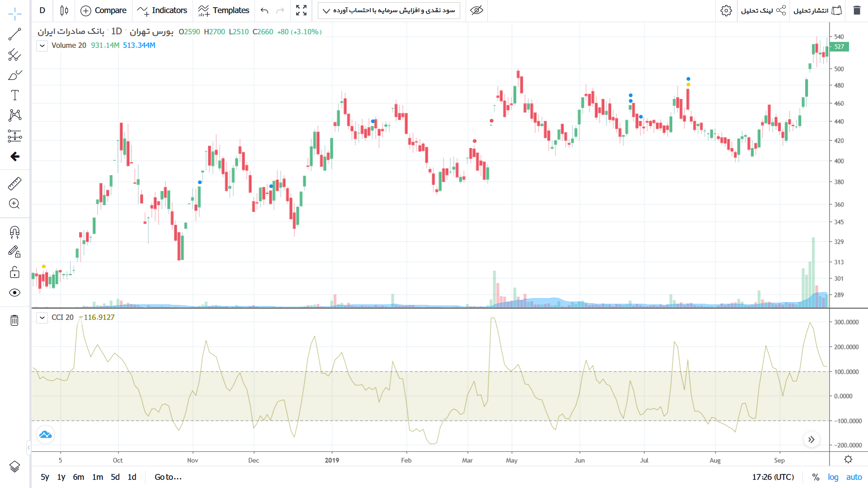The height and width of the screenshot is (488, 868).
Task: Select the crosshair cursor tool
Action: (15, 14)
